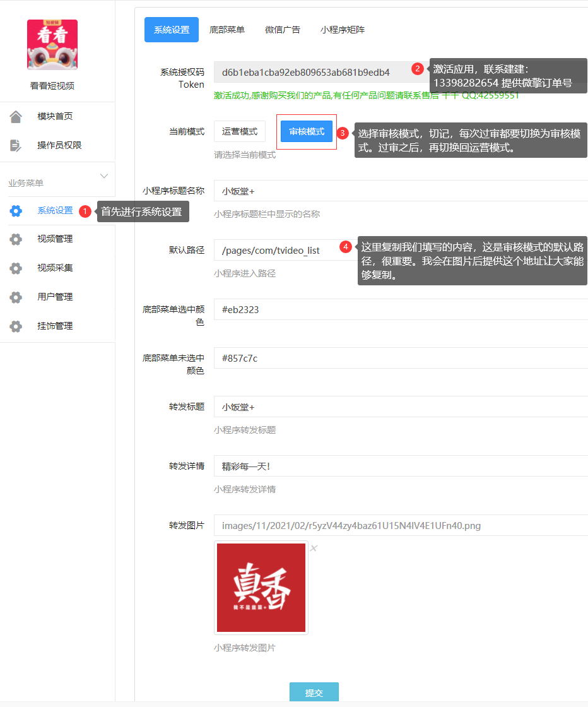Click the 小程序进入路径 hint text
Screen dimensions: 588x707
coord(245,274)
